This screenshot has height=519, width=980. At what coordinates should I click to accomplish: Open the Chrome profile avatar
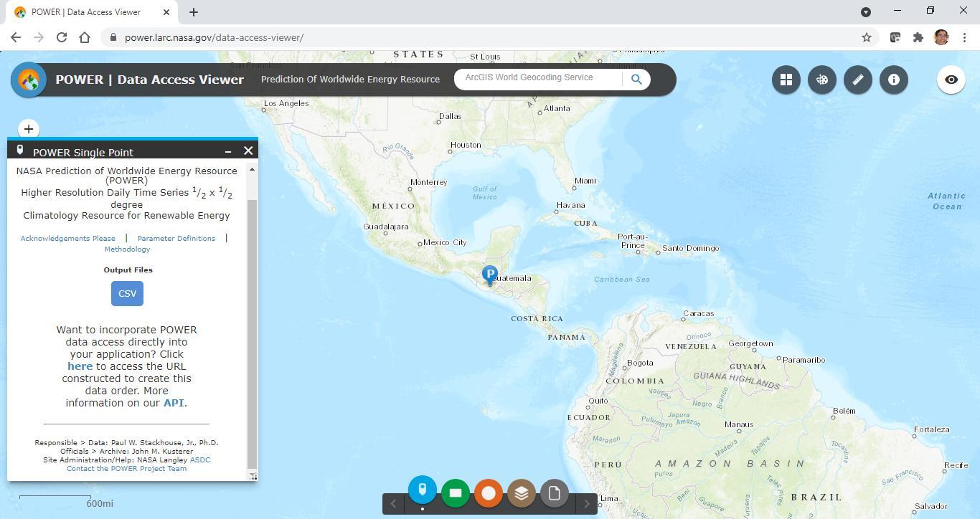941,37
